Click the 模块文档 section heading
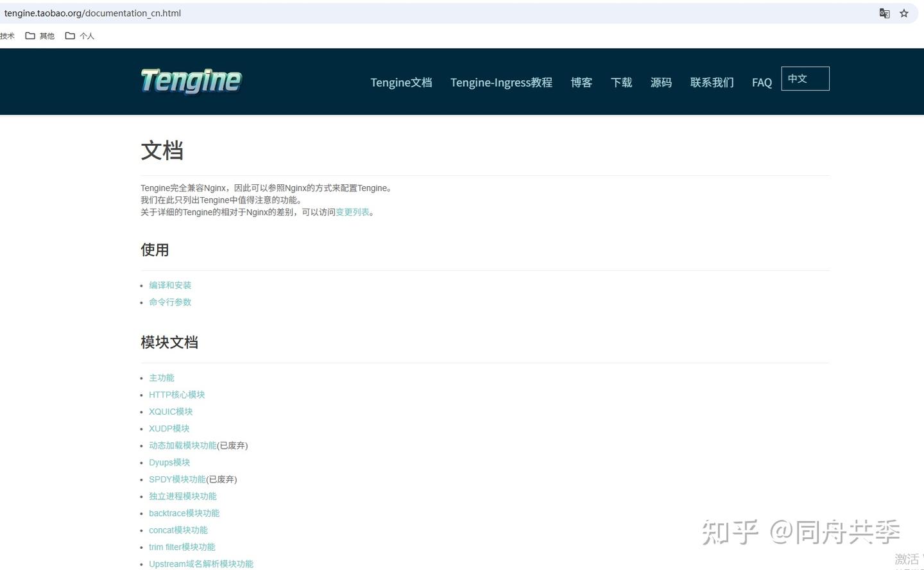 pyautogui.click(x=169, y=343)
